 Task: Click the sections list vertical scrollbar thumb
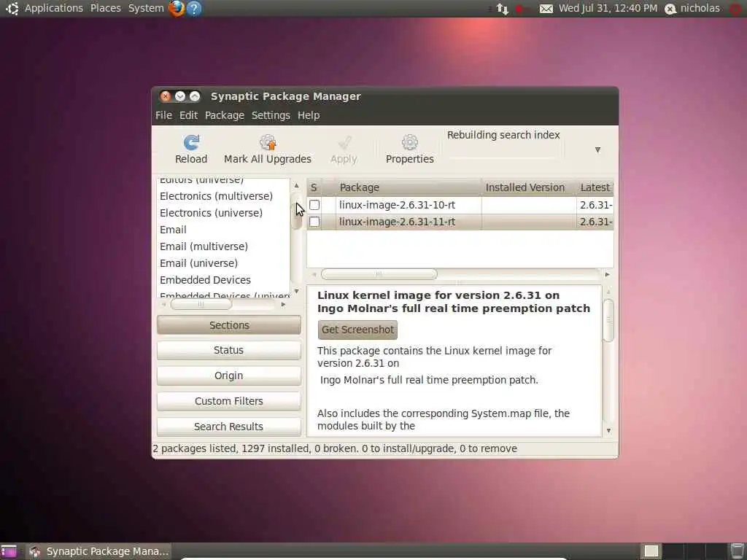point(296,211)
